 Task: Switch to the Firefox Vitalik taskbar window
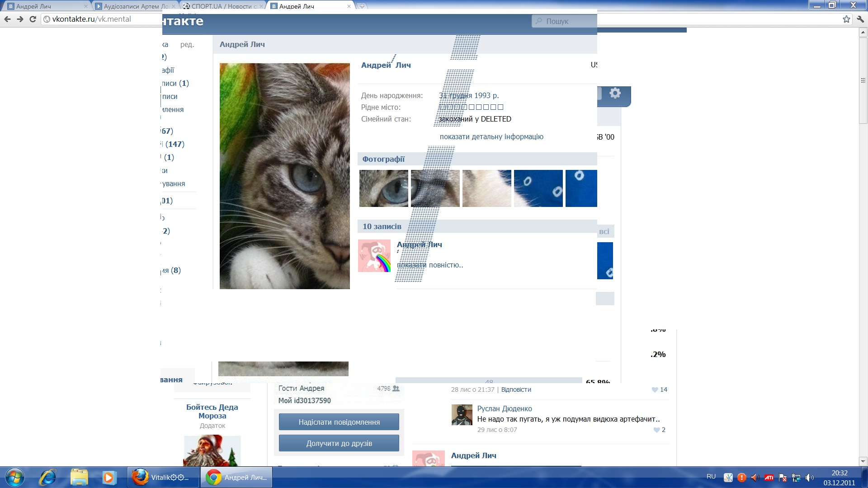click(x=163, y=477)
